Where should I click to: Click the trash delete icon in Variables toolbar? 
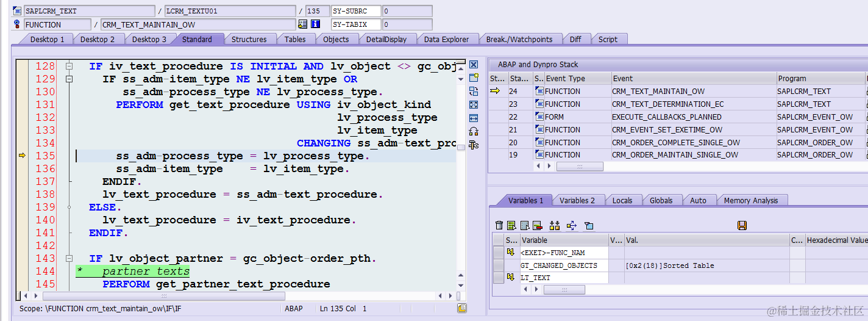click(500, 226)
